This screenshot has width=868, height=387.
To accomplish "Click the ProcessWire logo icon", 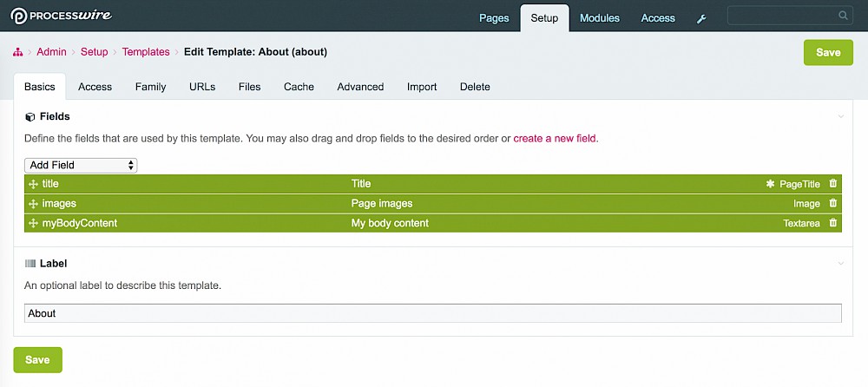I will point(19,16).
